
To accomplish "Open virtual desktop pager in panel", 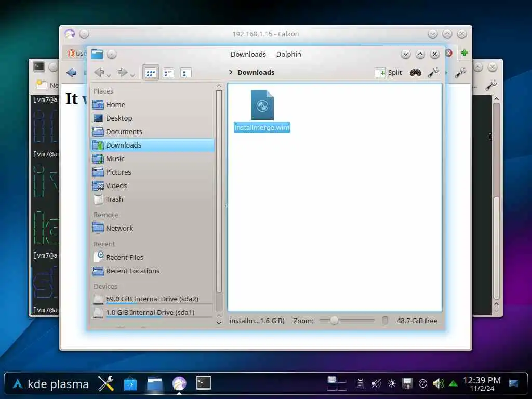I will pyautogui.click(x=337, y=383).
